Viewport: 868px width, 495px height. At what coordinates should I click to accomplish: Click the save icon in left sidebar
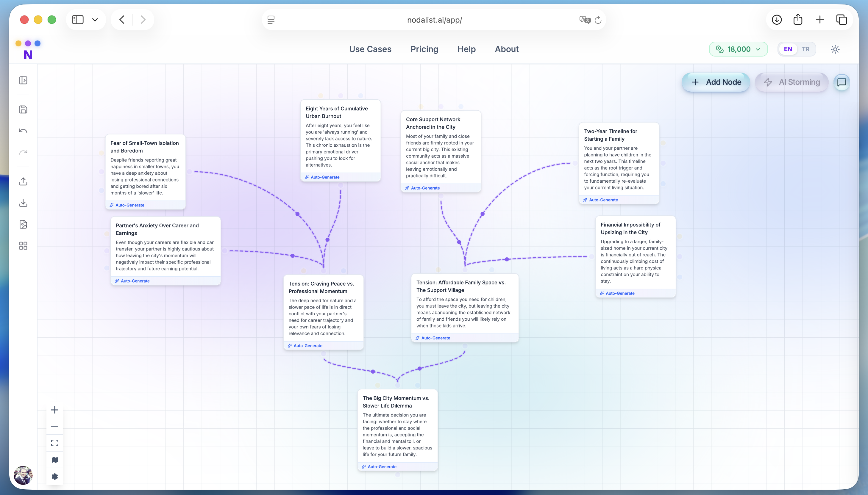23,109
